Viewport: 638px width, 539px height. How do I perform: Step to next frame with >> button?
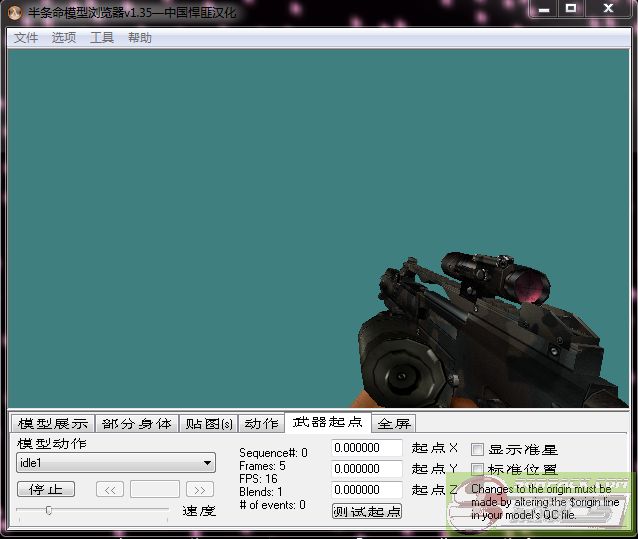click(x=199, y=489)
